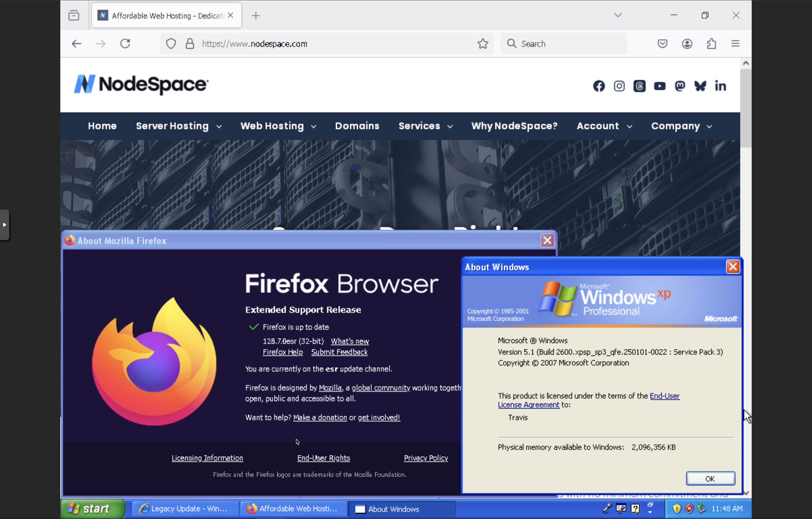Image resolution: width=812 pixels, height=519 pixels.
Task: Go back with the browser back arrow
Action: point(76,44)
